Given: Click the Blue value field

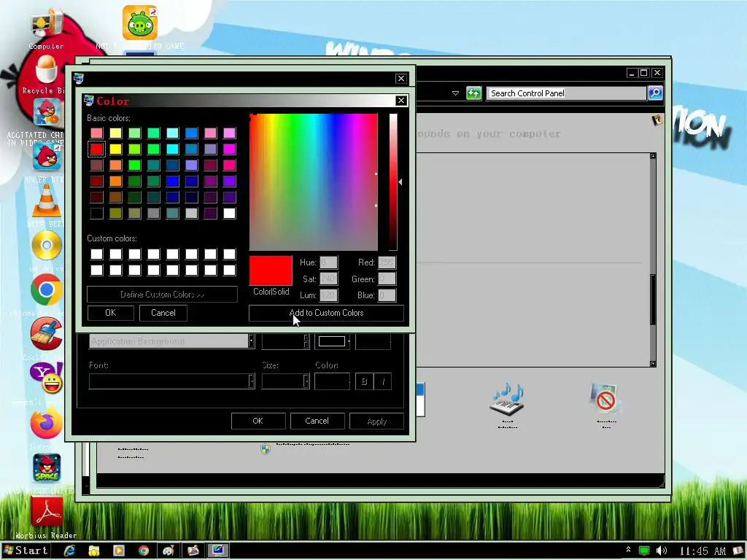Looking at the screenshot, I should point(387,295).
